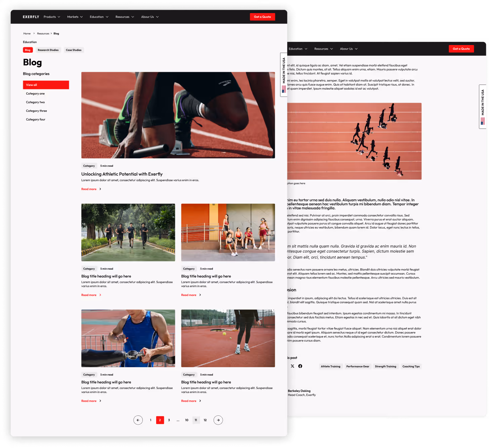This screenshot has width=489, height=448.
Task: Go to previous page with left arrow
Action: point(138,420)
